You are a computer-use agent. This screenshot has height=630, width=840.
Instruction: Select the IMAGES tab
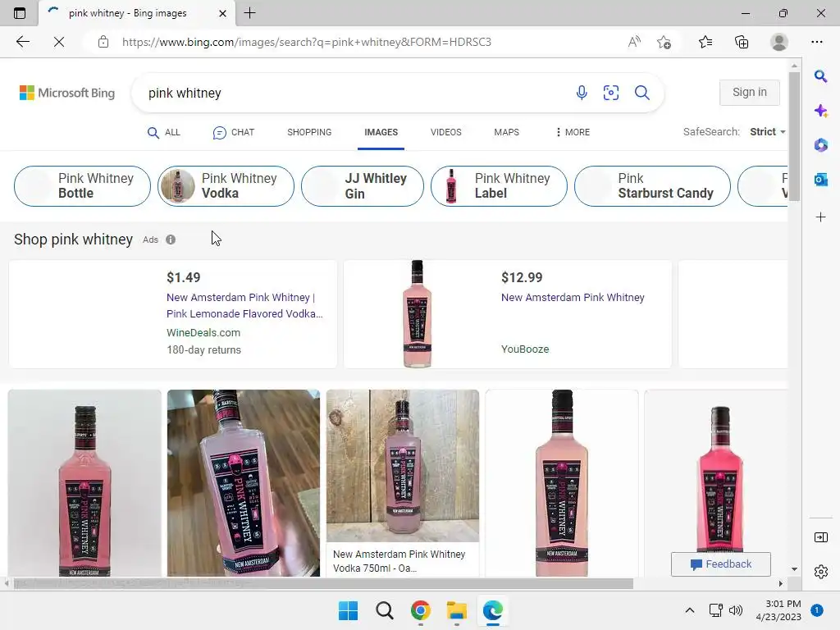pos(381,132)
